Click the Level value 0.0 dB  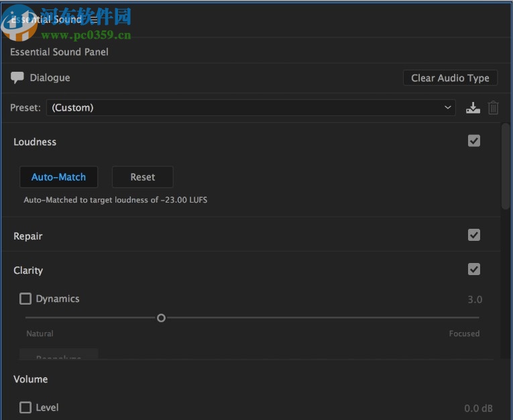478,408
